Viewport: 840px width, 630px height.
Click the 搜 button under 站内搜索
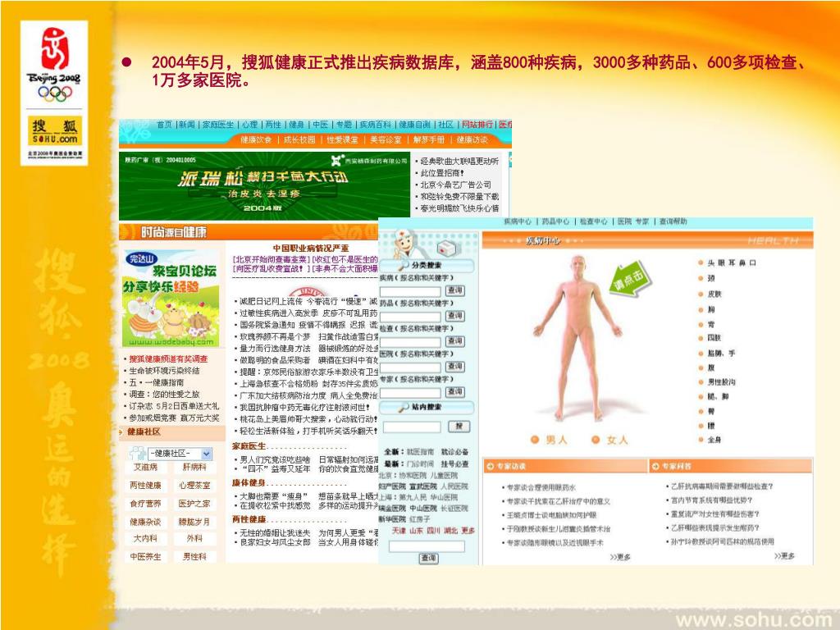459,427
